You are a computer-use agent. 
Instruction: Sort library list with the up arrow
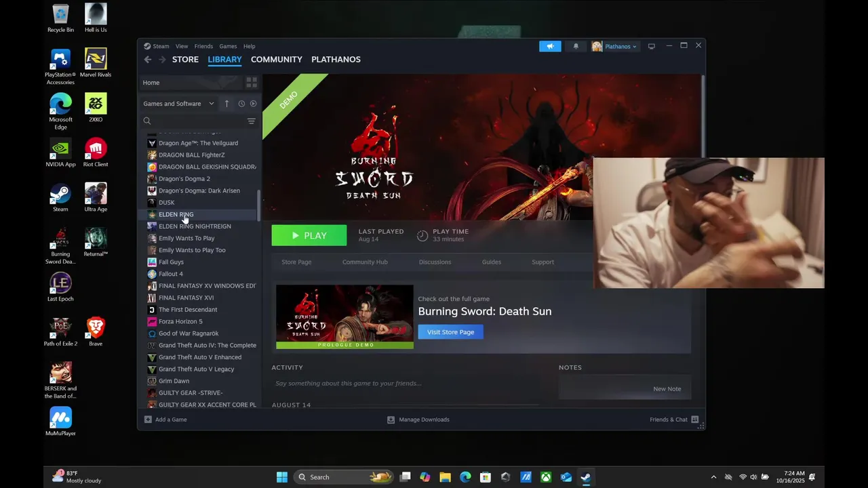226,104
